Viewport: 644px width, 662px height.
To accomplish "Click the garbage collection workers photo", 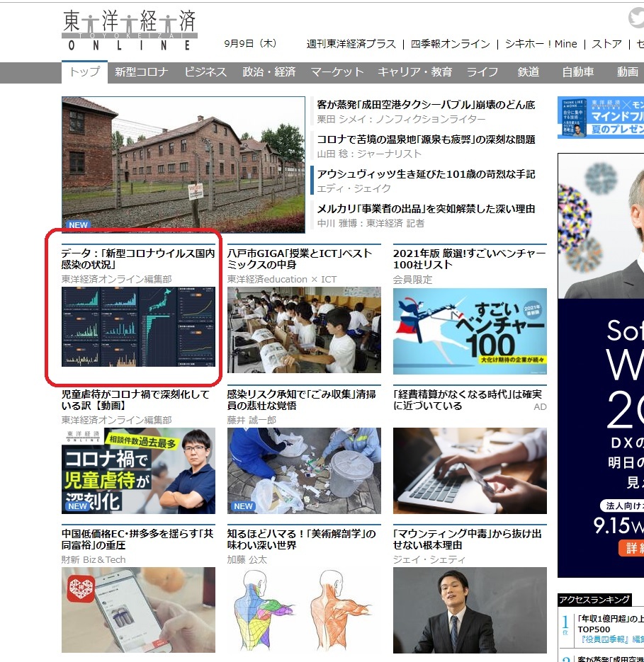I will click(304, 471).
